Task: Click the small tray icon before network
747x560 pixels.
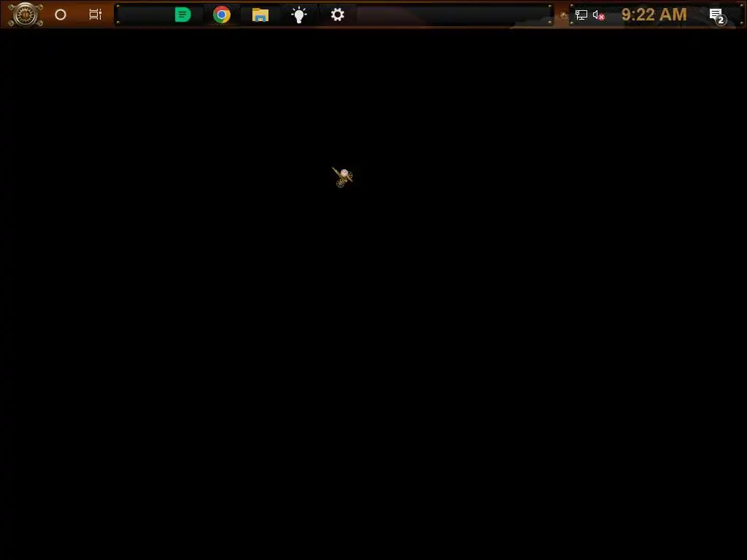Action: coord(564,16)
